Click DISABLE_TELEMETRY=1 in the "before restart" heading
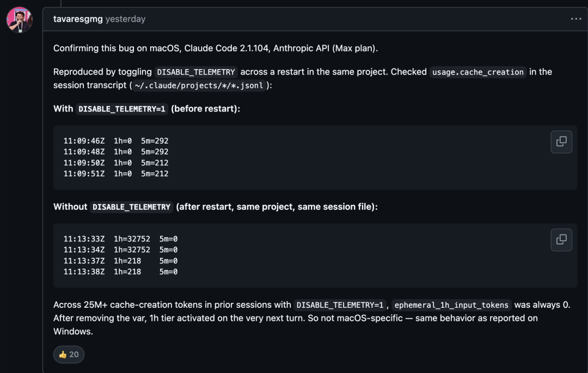Viewport: 588px width, 373px height. 122,109
